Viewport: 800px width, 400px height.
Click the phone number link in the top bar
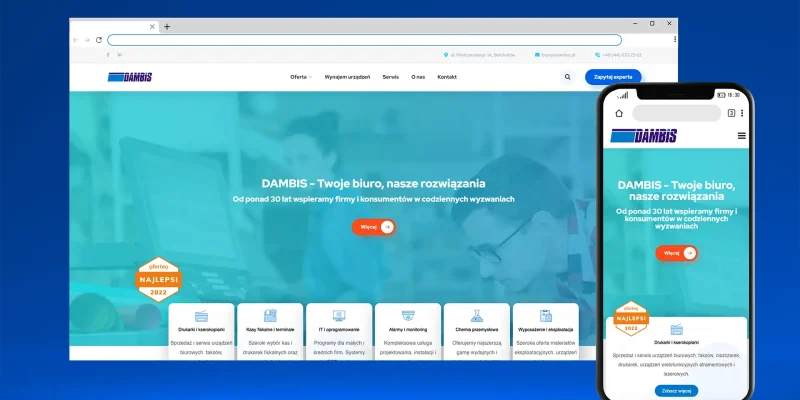(618, 55)
